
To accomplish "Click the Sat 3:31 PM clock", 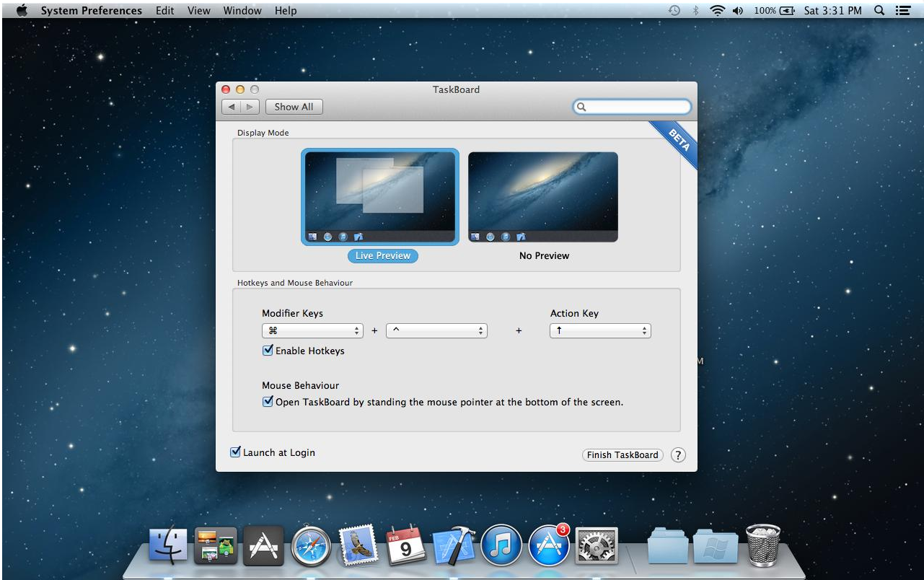I will click(x=833, y=10).
